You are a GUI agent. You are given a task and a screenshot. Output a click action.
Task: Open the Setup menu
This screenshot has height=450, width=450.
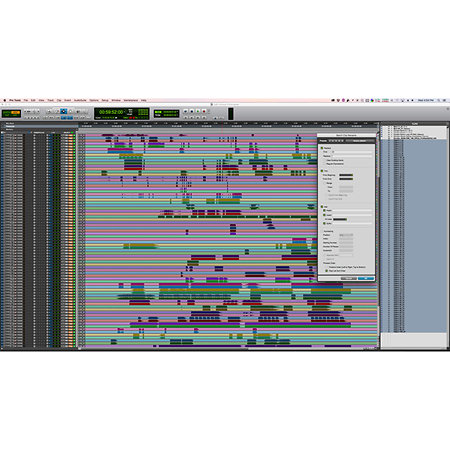tap(105, 100)
